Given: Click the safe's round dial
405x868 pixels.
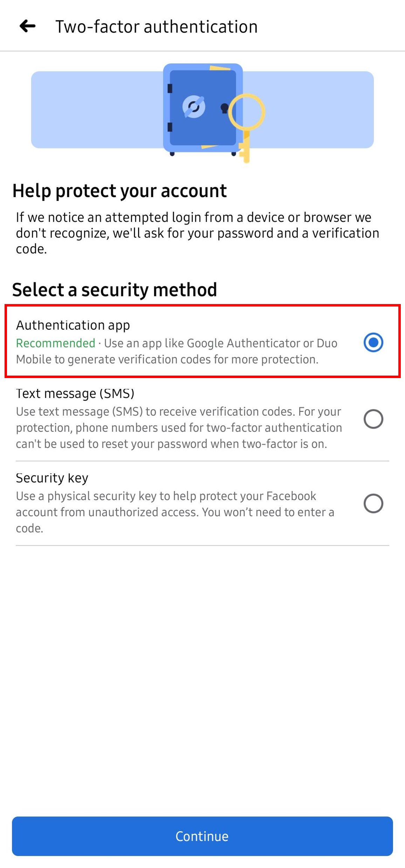Looking at the screenshot, I should (x=193, y=106).
